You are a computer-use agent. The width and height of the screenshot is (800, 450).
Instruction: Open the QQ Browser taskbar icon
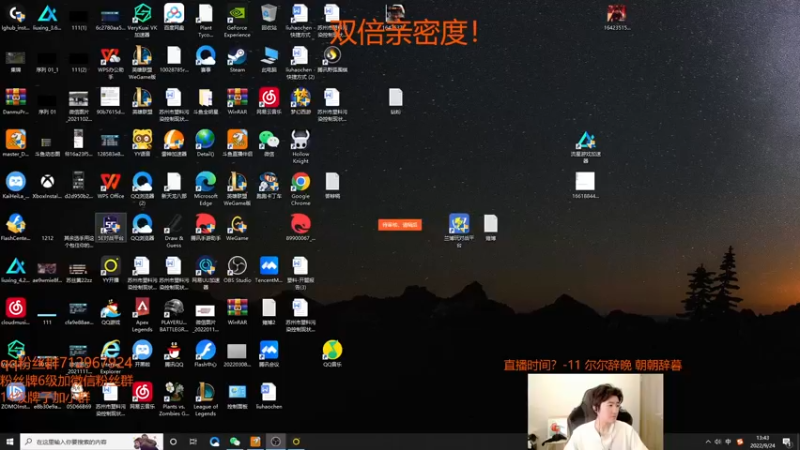214,441
